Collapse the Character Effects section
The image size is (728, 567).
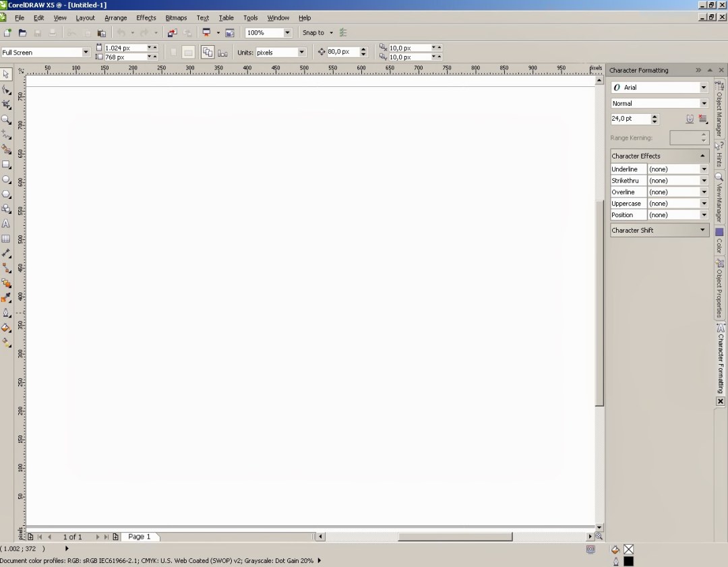702,156
